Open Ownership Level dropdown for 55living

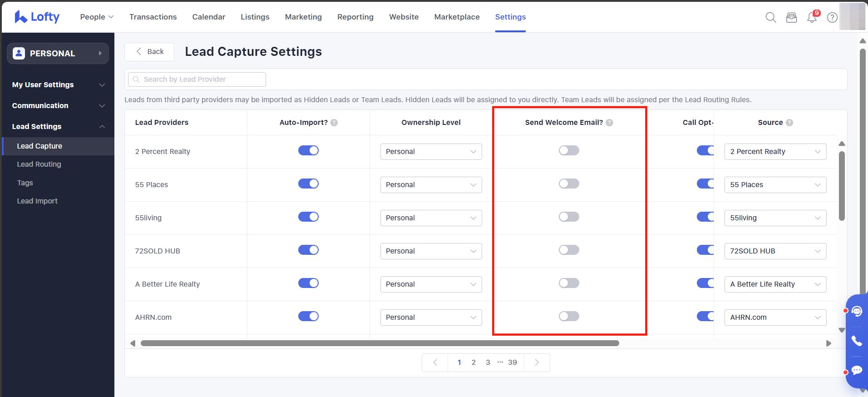point(431,218)
